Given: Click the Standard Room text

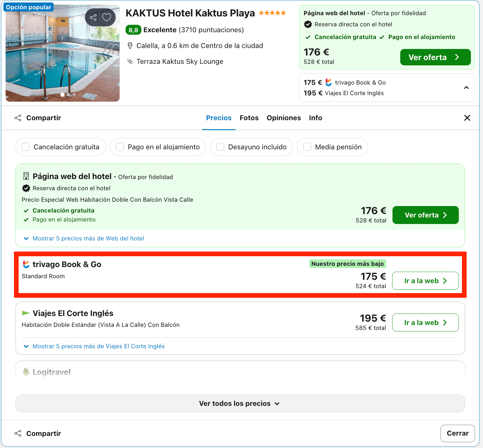Looking at the screenshot, I should 43,276.
